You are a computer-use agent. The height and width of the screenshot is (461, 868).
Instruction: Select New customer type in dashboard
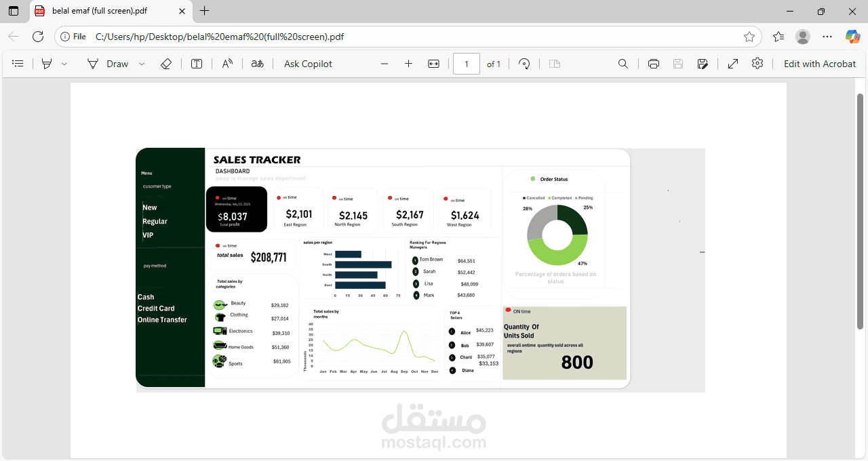coord(150,207)
